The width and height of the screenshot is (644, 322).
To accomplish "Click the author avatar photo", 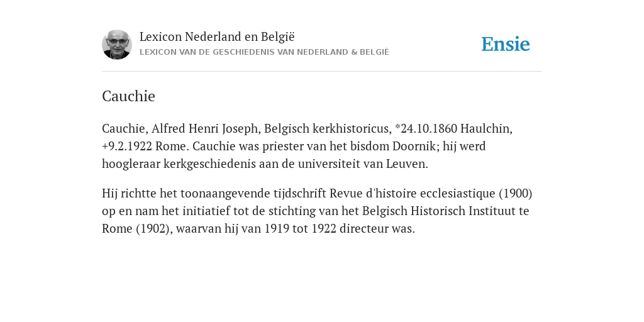I will (117, 45).
